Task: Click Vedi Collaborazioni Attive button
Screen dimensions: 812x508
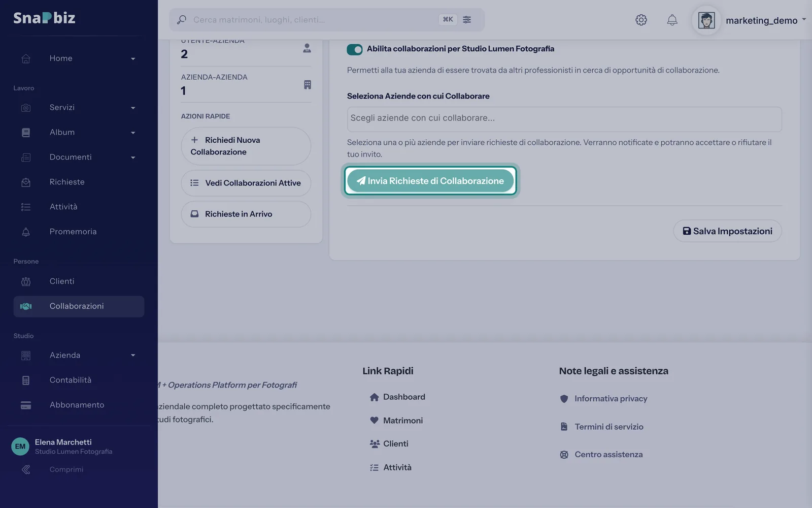Action: [246, 183]
